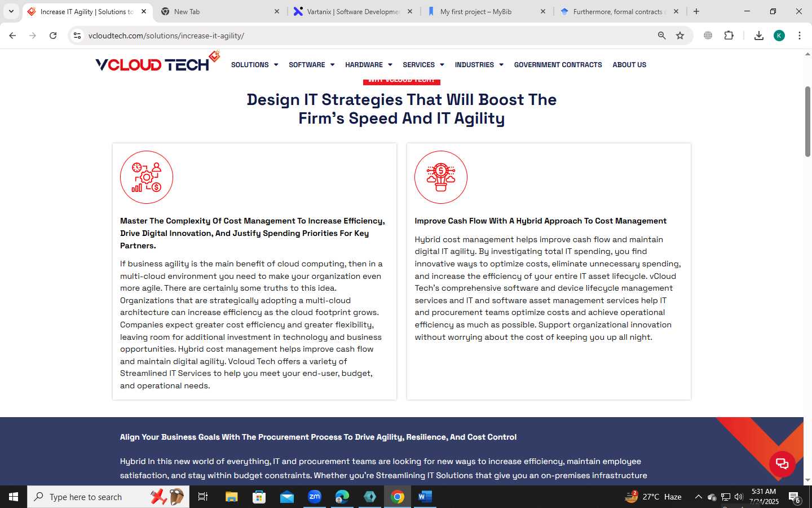
Task: Open the Windows Start menu
Action: click(14, 497)
